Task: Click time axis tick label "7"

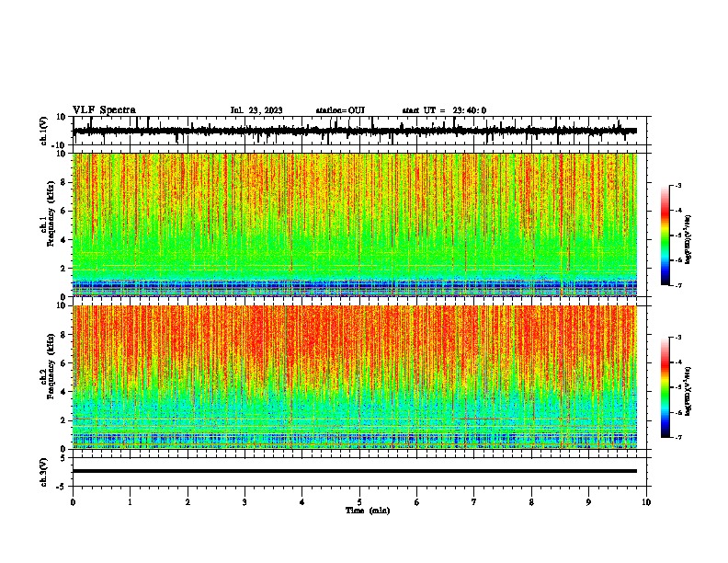Action: coord(474,502)
